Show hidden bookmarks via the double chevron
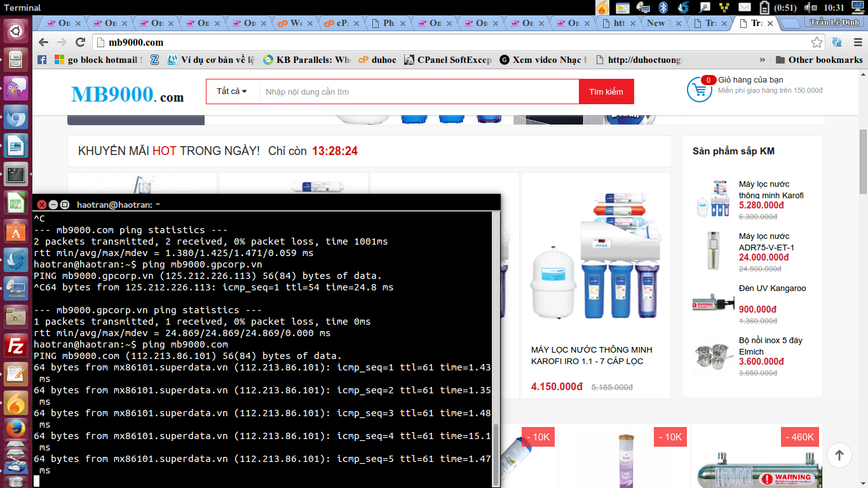This screenshot has width=868, height=488. [x=763, y=60]
